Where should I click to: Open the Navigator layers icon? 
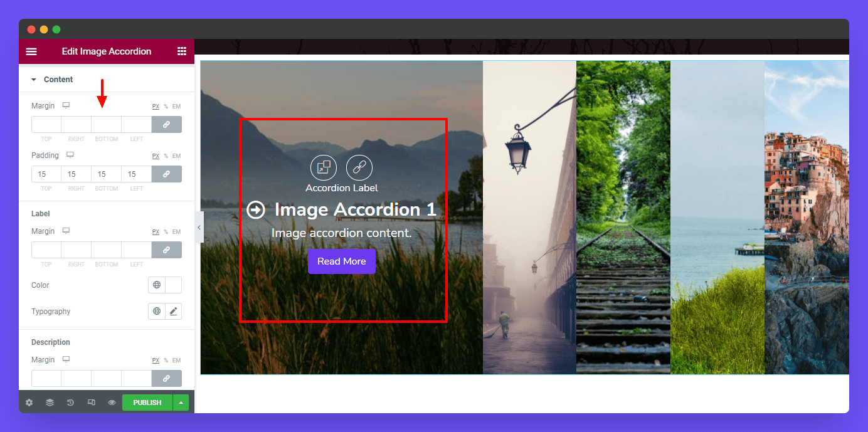coord(50,403)
